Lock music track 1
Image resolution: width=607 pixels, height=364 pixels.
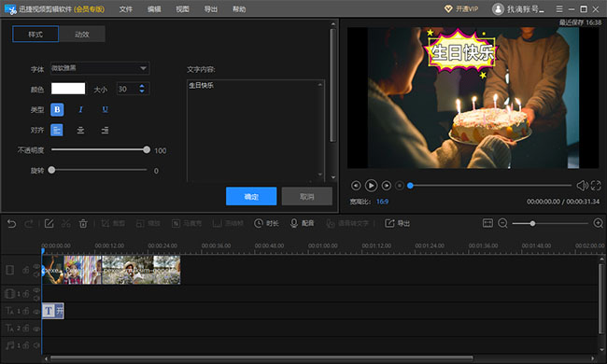[26, 345]
